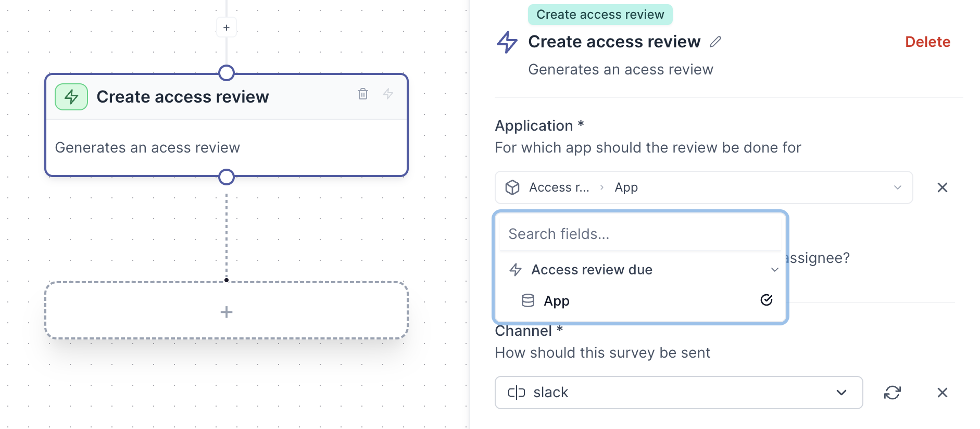Click the trash icon on the node card
Viewport: 980px width, 429px height.
coord(363,94)
